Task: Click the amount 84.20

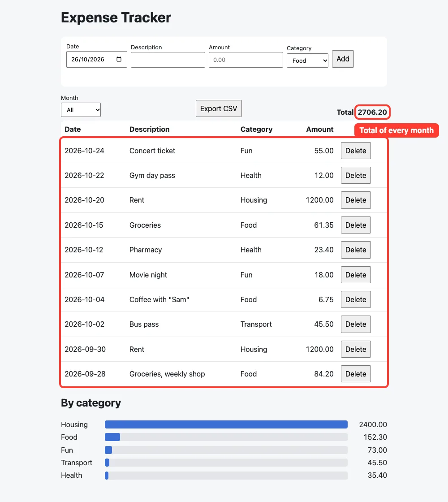Action: point(323,374)
